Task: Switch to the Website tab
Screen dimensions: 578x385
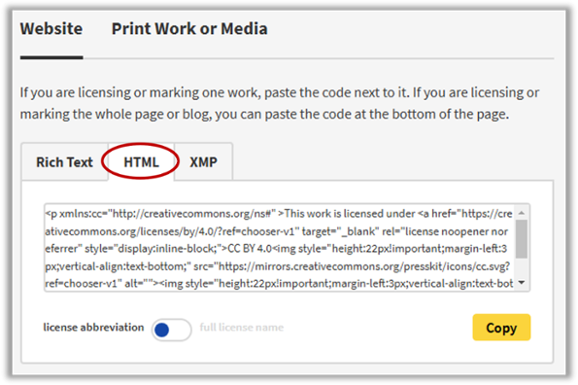Action: coord(51,29)
